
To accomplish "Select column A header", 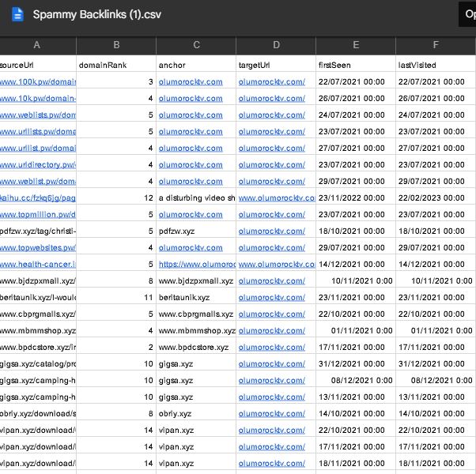I will point(37,46).
